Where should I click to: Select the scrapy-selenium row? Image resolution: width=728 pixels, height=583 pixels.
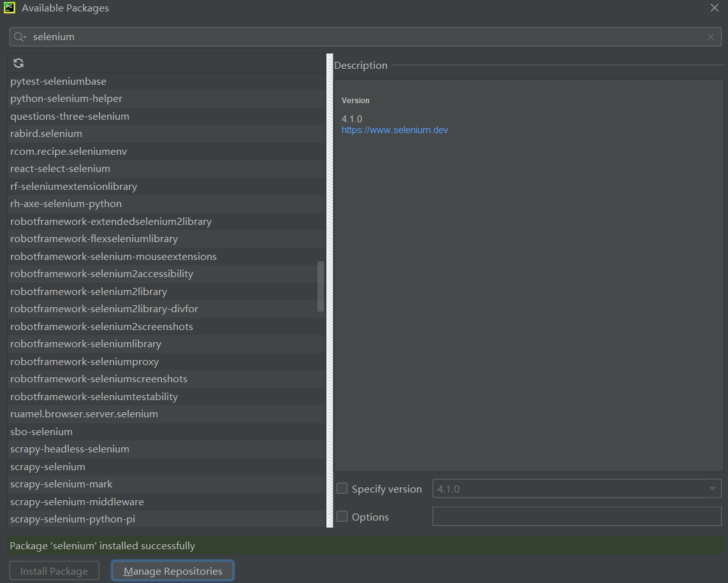166,467
